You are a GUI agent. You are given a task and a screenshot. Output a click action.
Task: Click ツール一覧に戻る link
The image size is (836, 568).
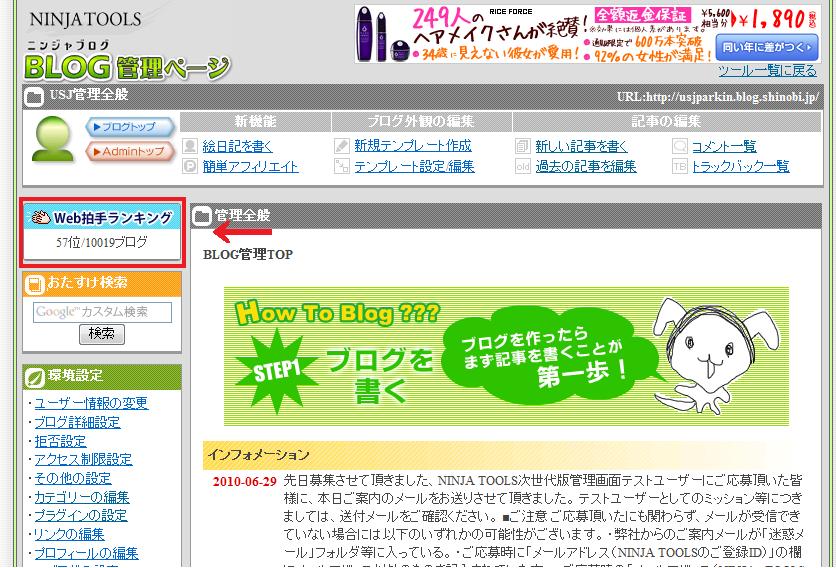point(767,70)
